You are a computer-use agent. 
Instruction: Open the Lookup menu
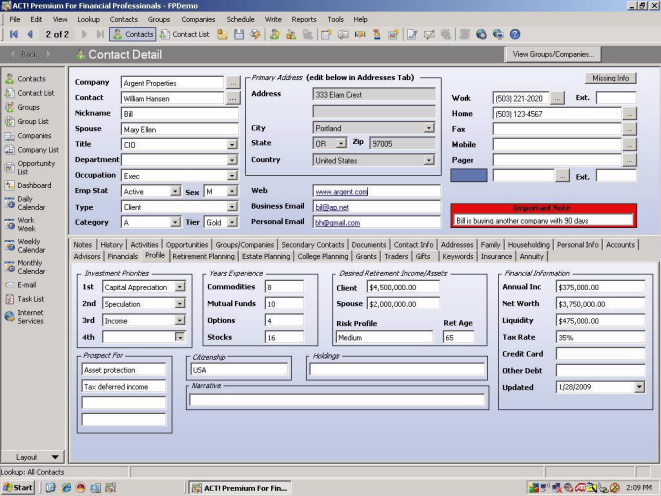[x=88, y=19]
